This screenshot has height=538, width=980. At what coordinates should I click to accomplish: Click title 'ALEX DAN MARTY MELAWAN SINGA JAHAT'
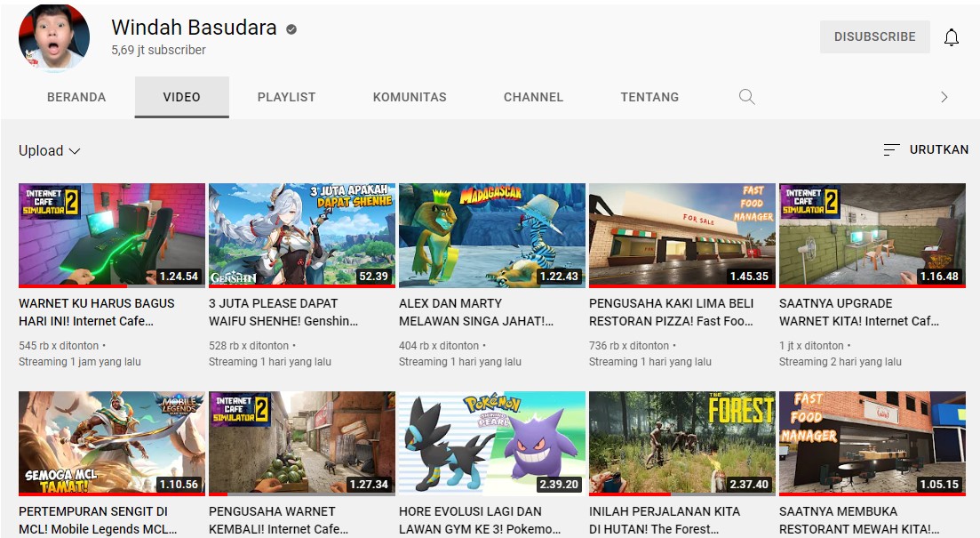(x=476, y=312)
